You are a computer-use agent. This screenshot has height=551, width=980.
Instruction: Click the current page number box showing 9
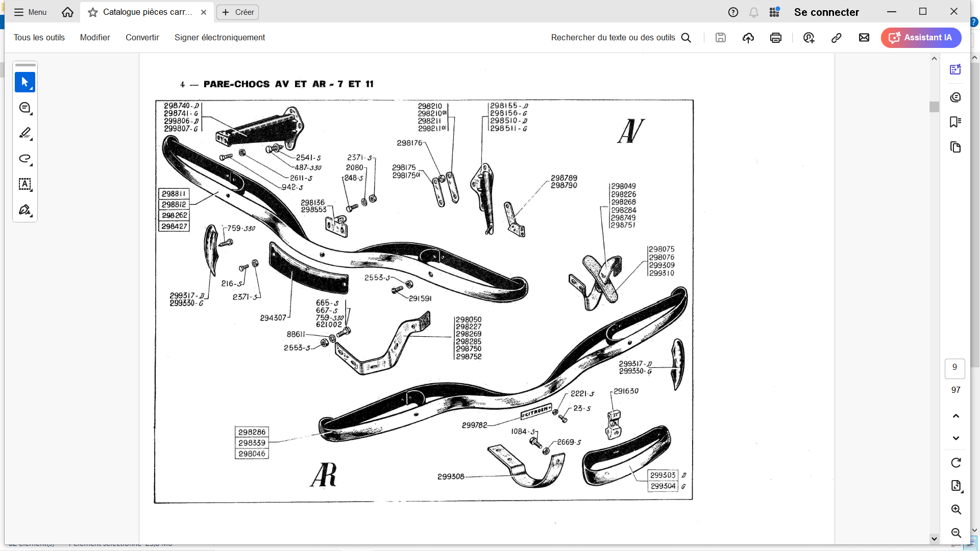(955, 368)
